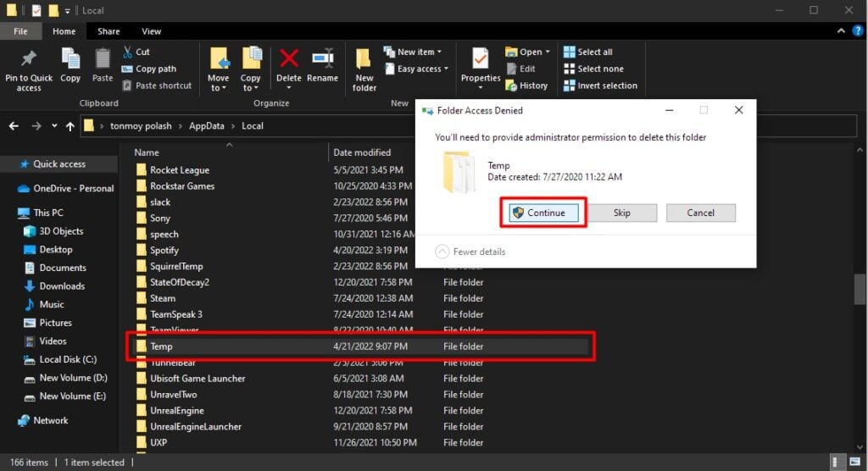Image resolution: width=868 pixels, height=471 pixels.
Task: Click Local in the address breadcrumb
Action: (x=253, y=125)
